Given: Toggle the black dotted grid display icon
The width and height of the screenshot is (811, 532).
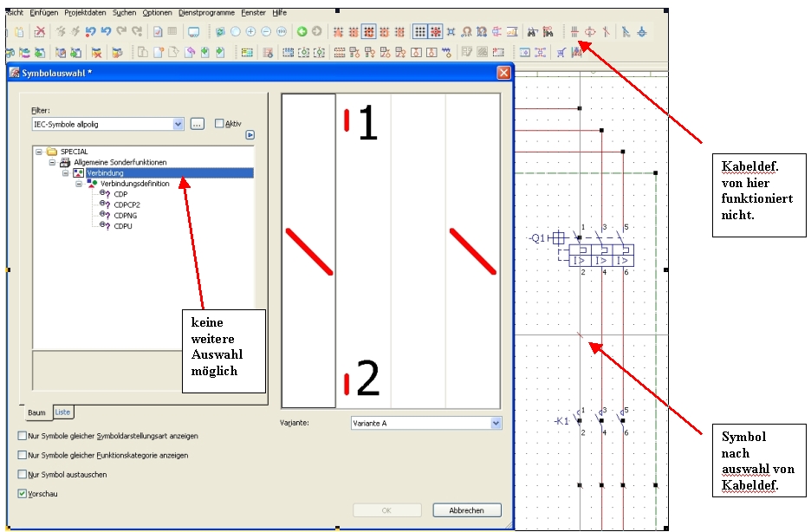Looking at the screenshot, I should pos(420,32).
